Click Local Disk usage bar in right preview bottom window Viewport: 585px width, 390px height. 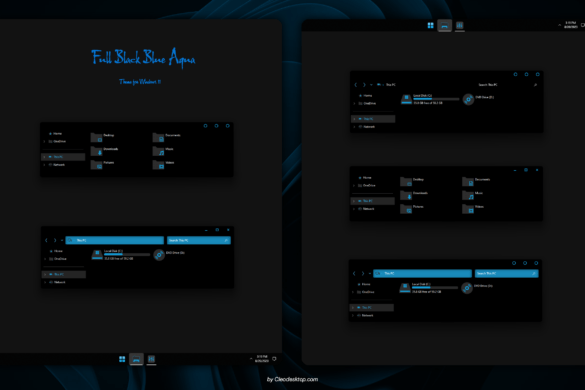pos(435,288)
